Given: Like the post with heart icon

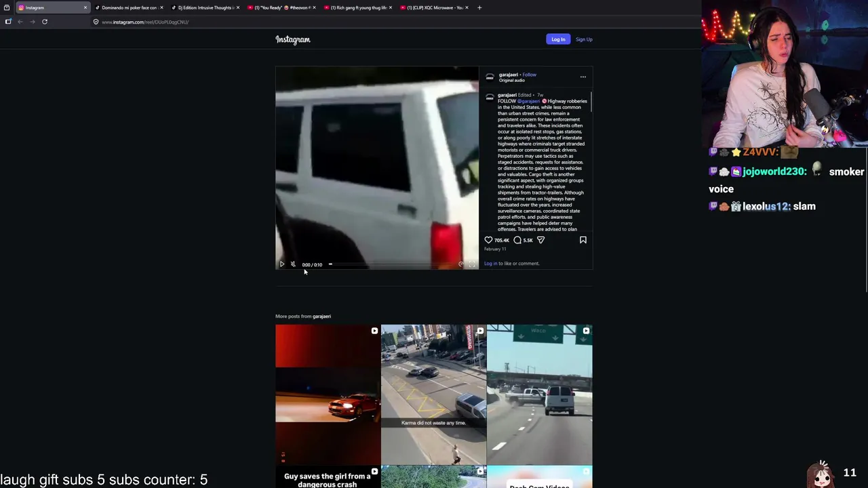Looking at the screenshot, I should pos(488,240).
